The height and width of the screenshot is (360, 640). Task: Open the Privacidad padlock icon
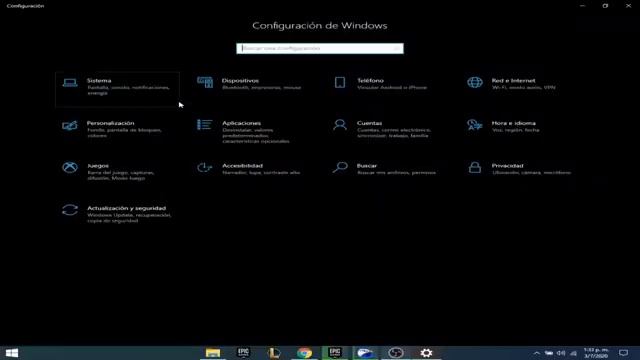click(475, 167)
